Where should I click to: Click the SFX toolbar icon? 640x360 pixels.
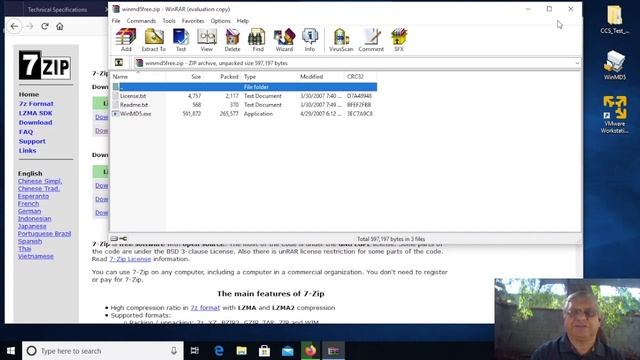[399, 40]
